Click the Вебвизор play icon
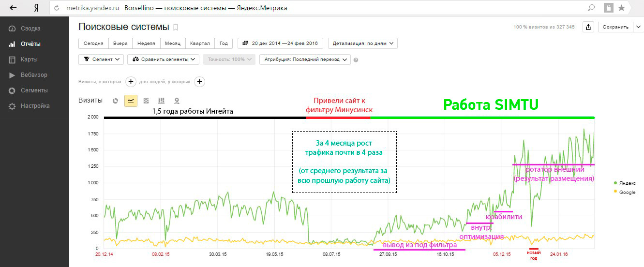This screenshot has height=267, width=644. click(x=12, y=75)
